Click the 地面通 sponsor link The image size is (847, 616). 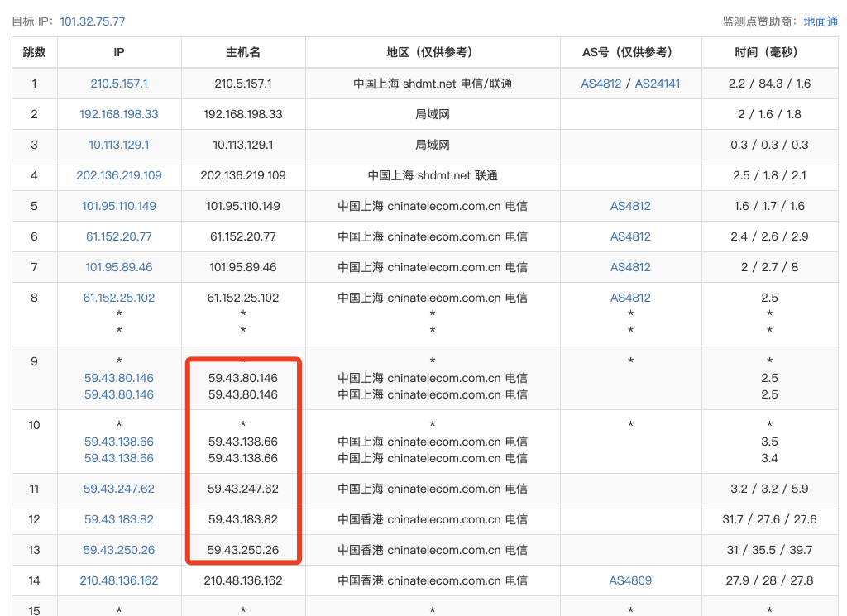click(821, 21)
